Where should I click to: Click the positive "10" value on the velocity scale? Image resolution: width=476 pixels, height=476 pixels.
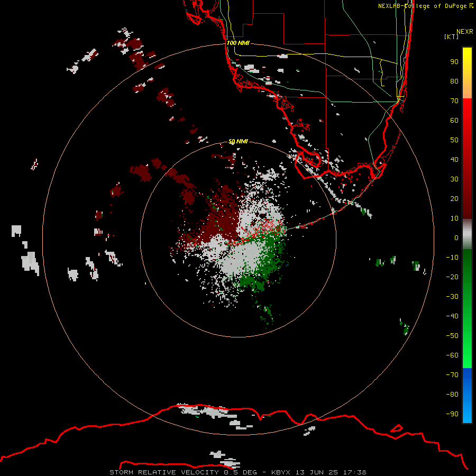(x=454, y=218)
